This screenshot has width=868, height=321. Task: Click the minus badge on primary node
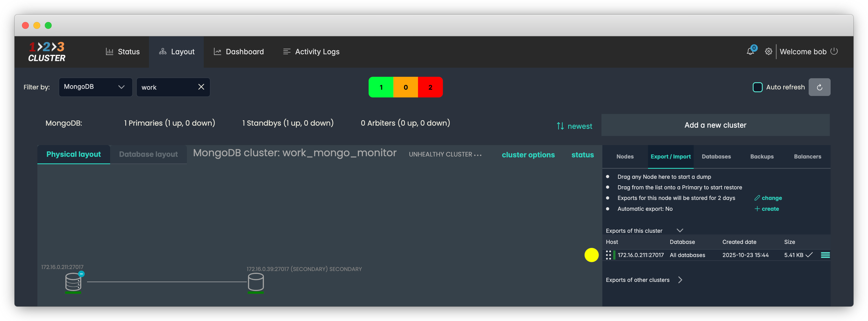[x=81, y=274]
